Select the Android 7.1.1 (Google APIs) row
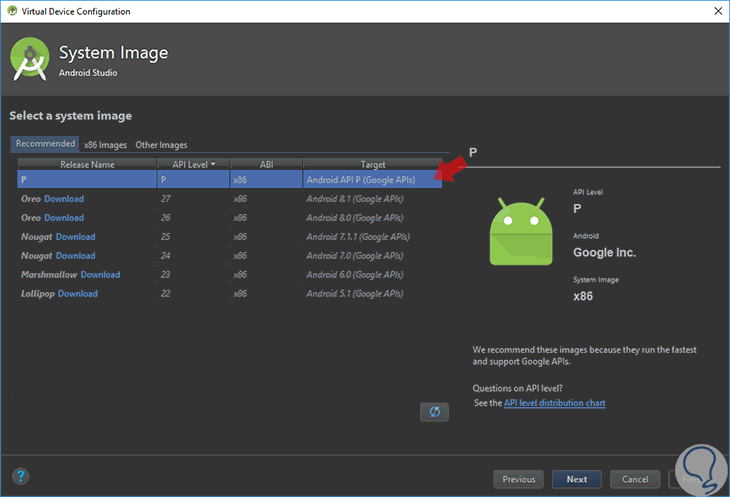 click(230, 237)
